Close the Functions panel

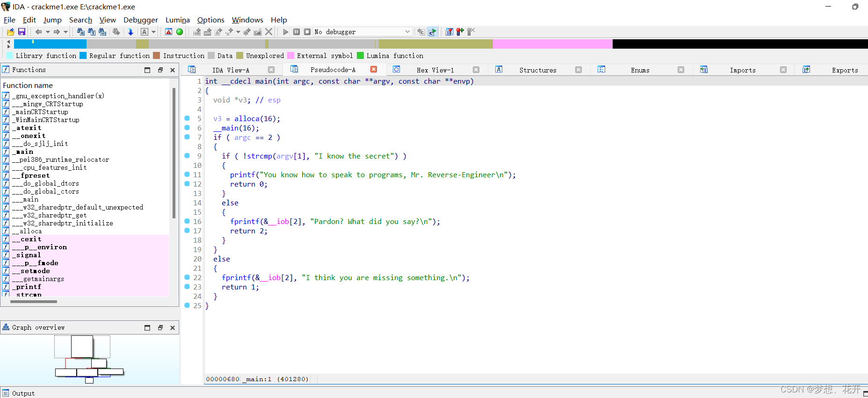173,70
